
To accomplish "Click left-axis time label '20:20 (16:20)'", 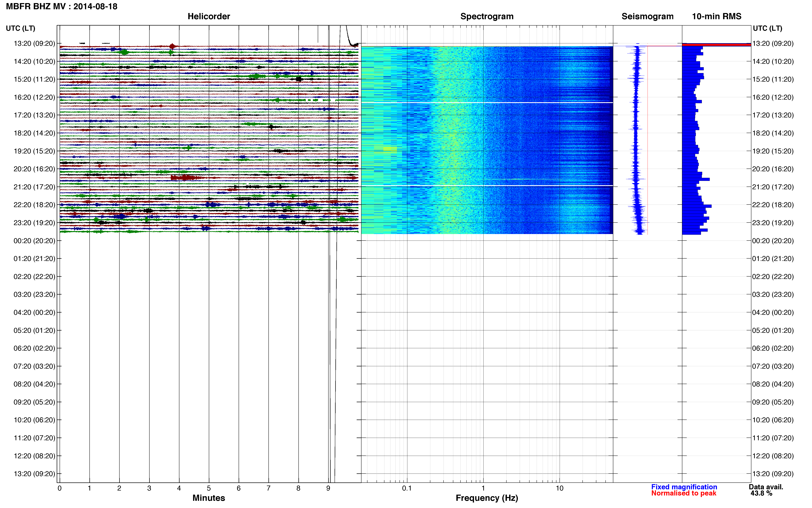I will pyautogui.click(x=34, y=169).
